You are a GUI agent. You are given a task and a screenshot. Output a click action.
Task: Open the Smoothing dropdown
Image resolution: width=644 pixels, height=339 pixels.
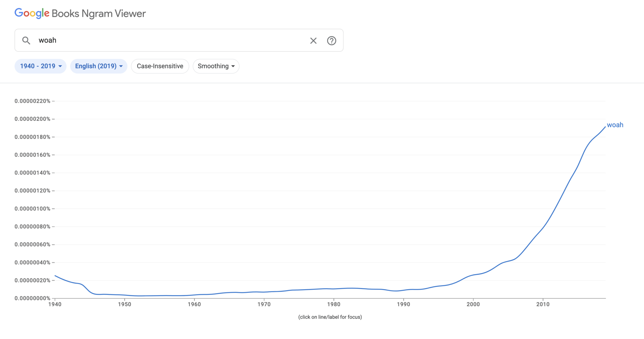tap(216, 66)
